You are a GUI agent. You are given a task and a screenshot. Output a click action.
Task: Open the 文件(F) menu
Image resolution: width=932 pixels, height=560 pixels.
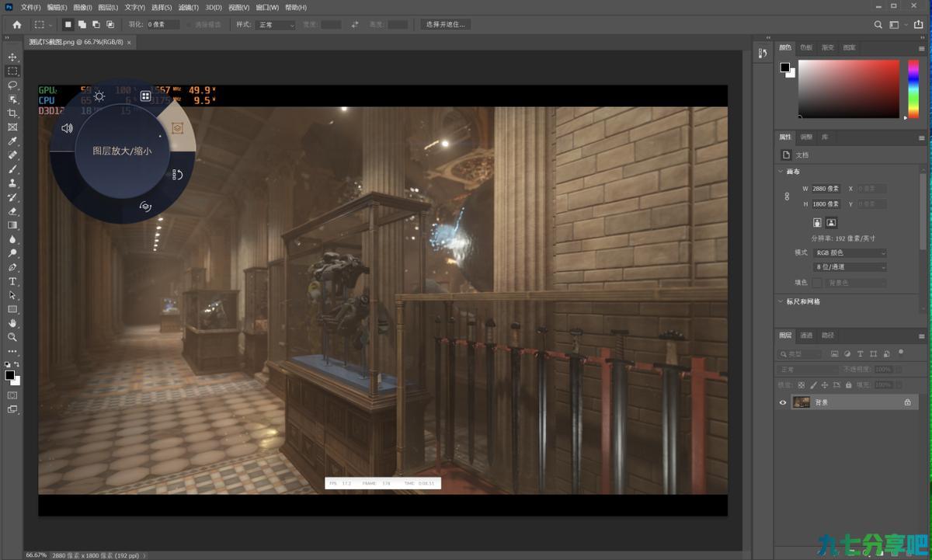point(31,7)
